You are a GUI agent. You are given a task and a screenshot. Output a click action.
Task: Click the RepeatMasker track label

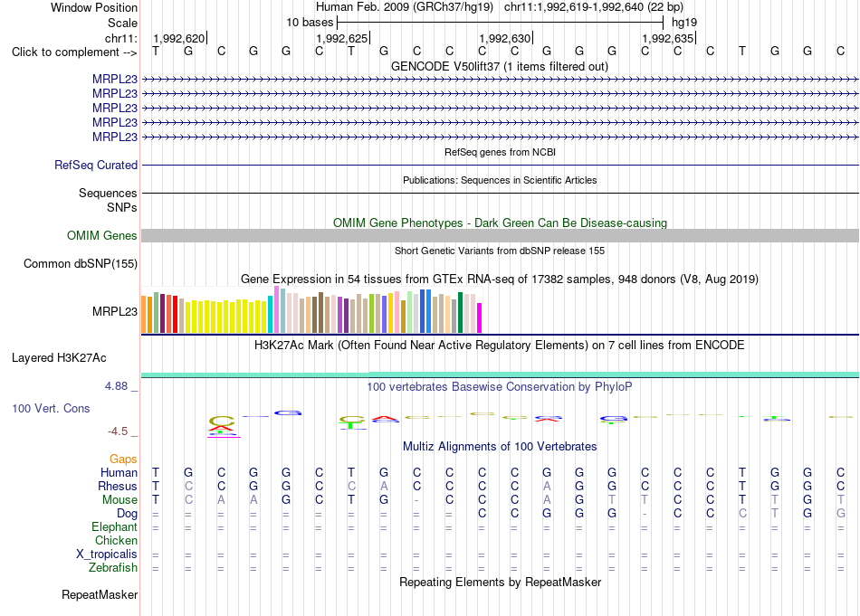click(100, 594)
